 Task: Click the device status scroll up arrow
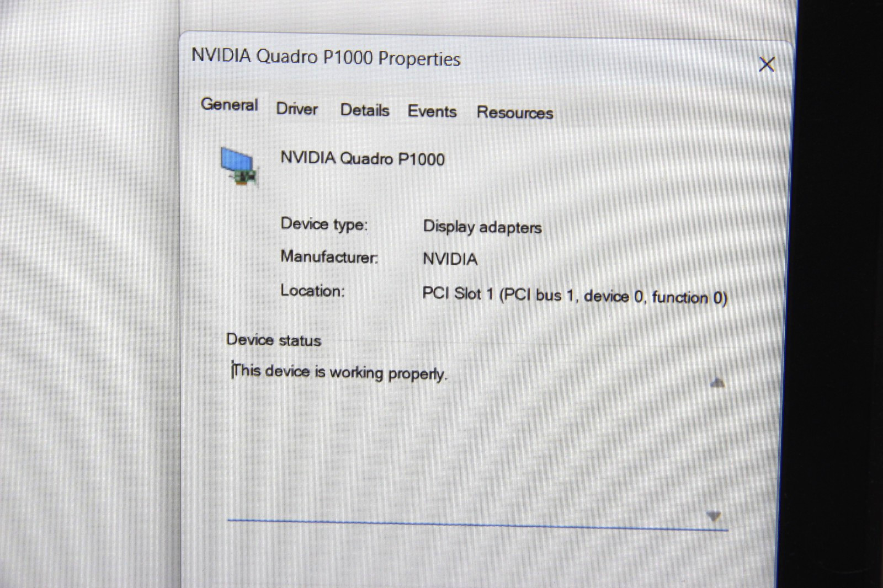click(x=717, y=383)
